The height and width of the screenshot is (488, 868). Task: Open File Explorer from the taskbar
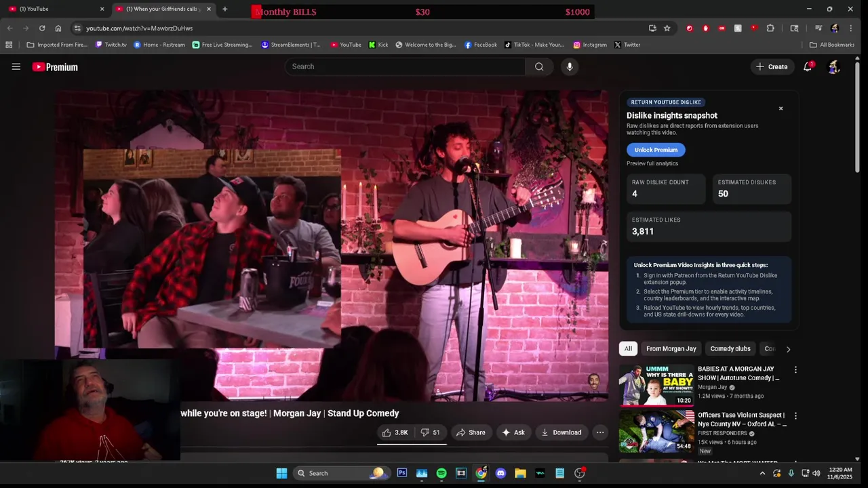[520, 473]
